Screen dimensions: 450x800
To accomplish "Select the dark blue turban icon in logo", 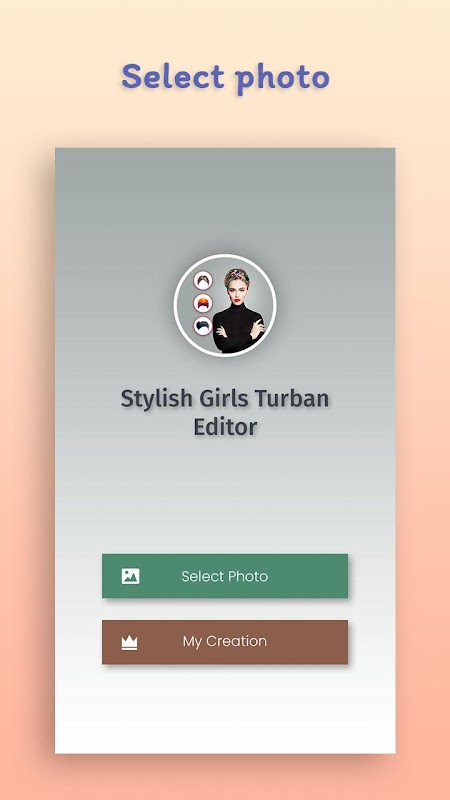I will 203,326.
